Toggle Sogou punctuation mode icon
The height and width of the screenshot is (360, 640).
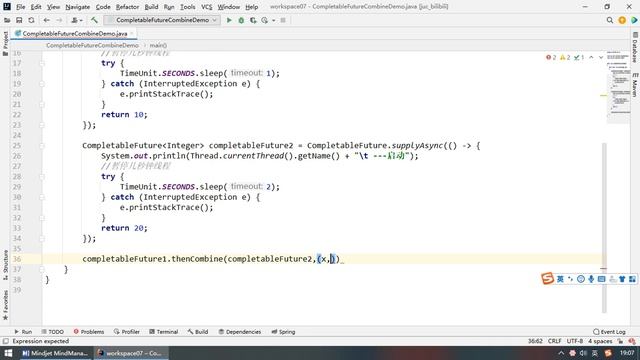pos(571,279)
